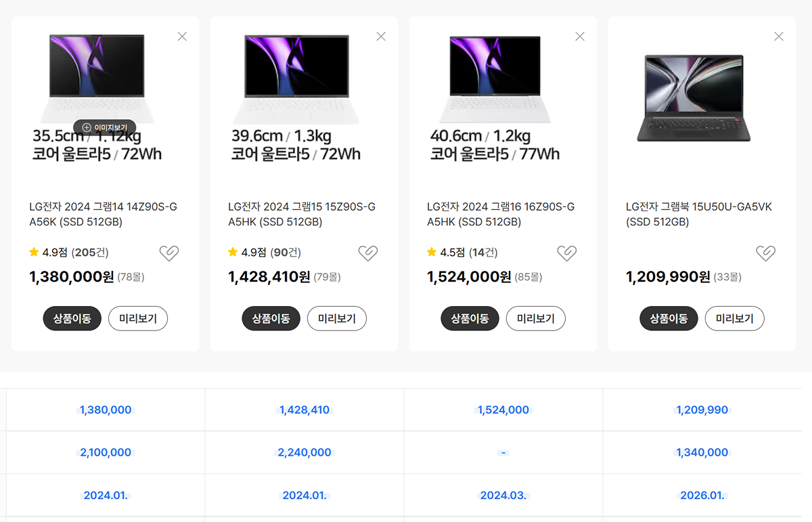The height and width of the screenshot is (522, 812).
Task: Toggle wishlist heart for 그램15 laptop
Action: (368, 253)
